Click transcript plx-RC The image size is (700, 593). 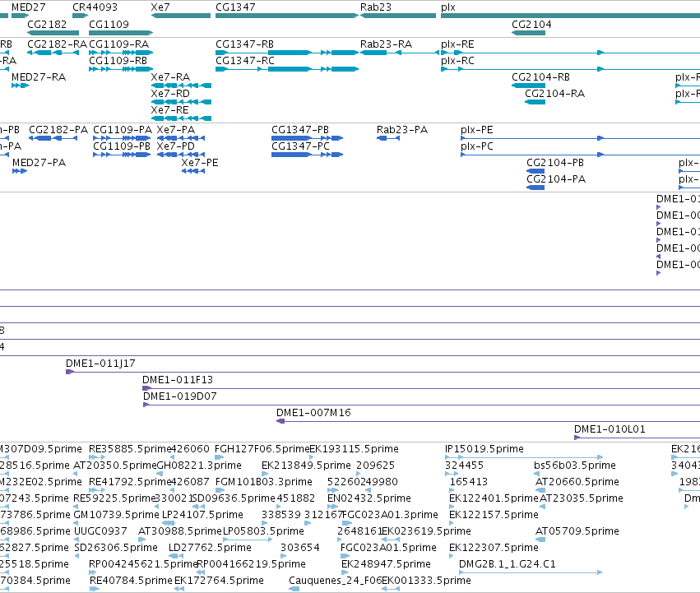coord(570,69)
